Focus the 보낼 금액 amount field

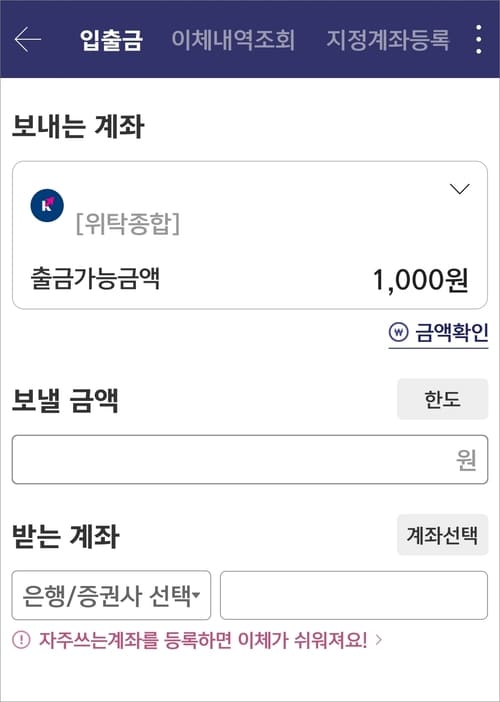pyautogui.click(x=250, y=460)
